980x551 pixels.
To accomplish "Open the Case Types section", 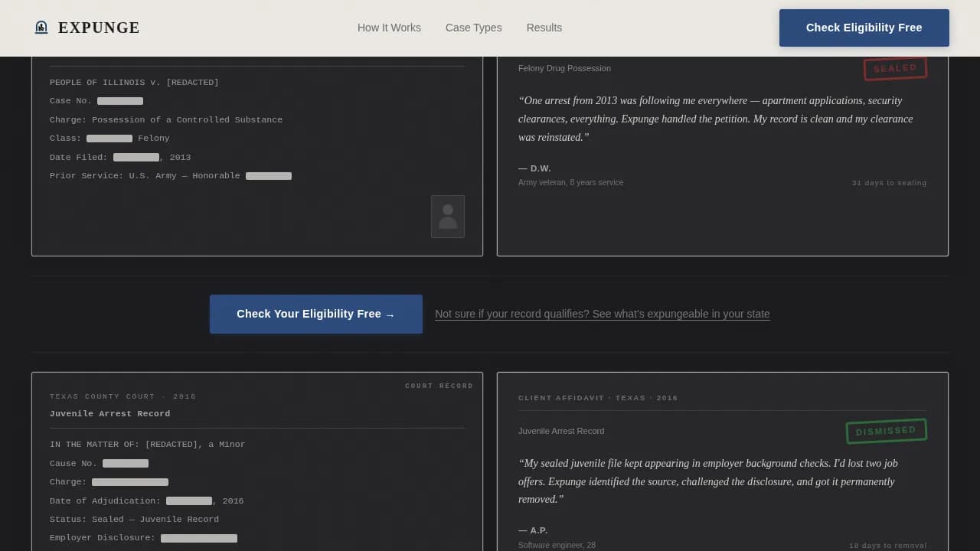I will pos(474,28).
